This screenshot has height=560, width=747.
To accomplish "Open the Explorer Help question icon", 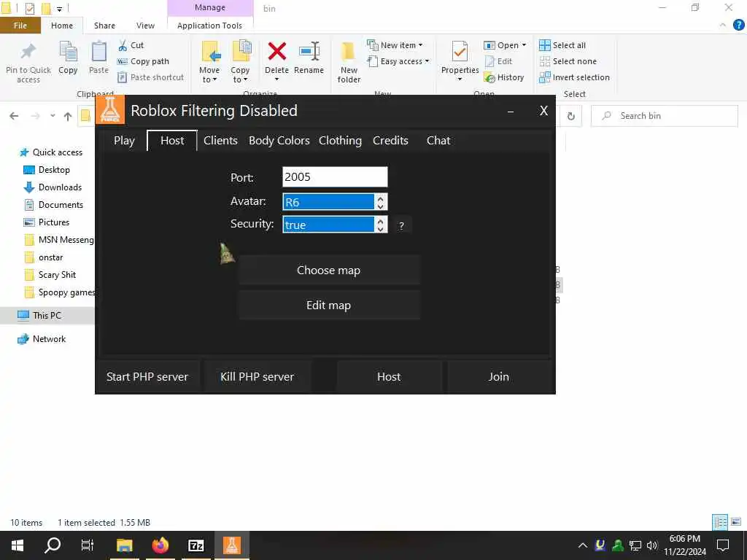I will pyautogui.click(x=738, y=26).
